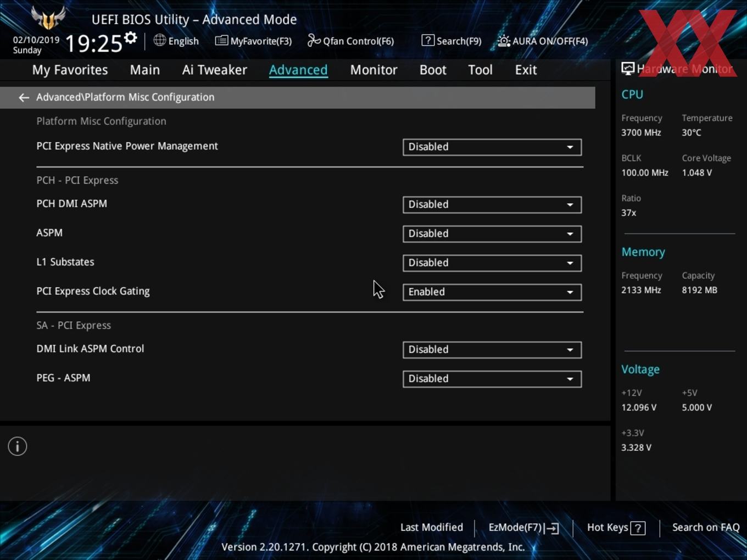Click Search on FAQ link
The height and width of the screenshot is (560, 747).
point(706,528)
